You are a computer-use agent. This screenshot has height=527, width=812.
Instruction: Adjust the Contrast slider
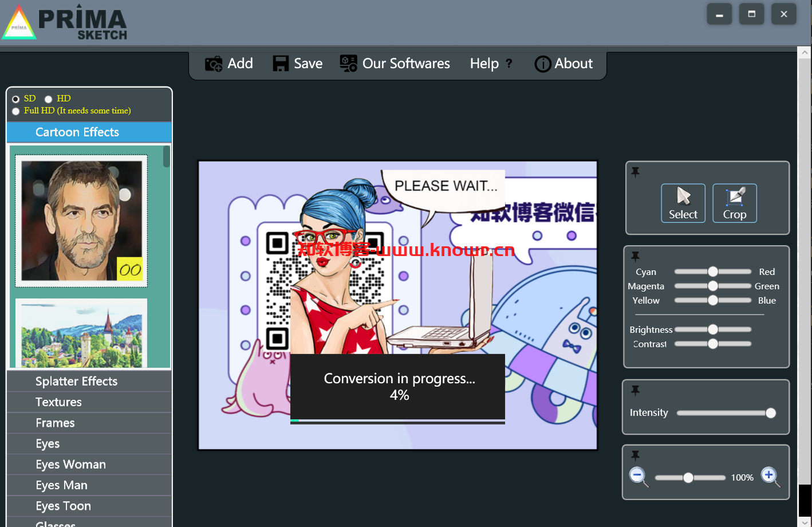coord(713,344)
